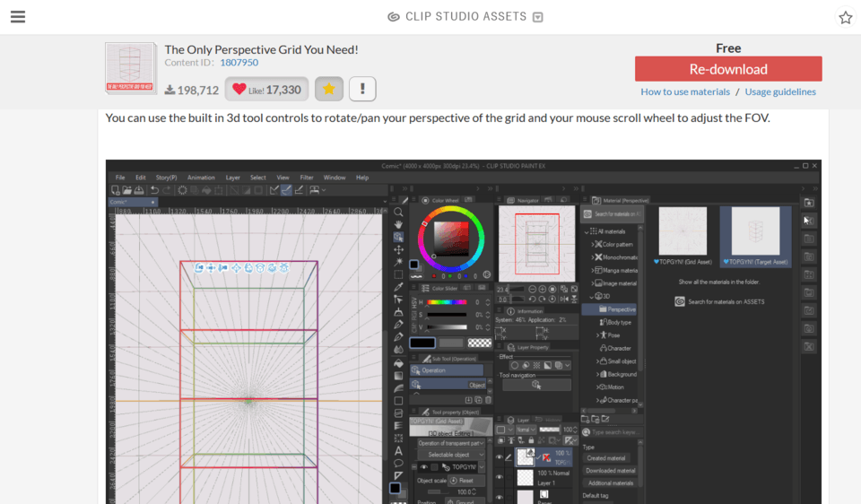Select the Perspective folder in material tree
Viewport: 861px width, 504px height.
(610, 309)
